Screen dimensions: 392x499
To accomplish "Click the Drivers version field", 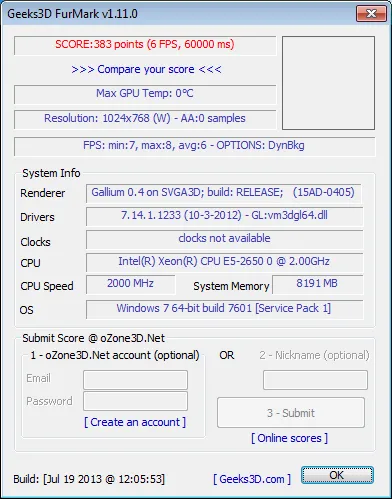I will [224, 216].
